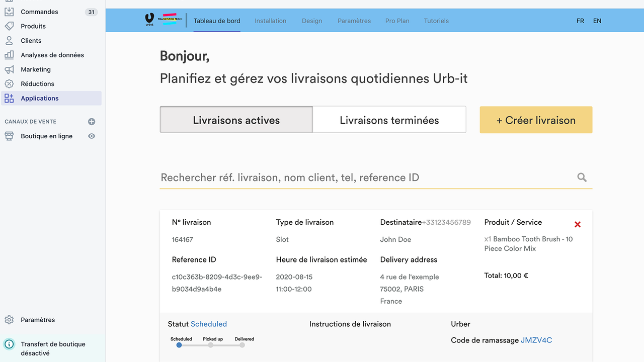
Task: Open Boutique en ligne channel
Action: (x=46, y=136)
